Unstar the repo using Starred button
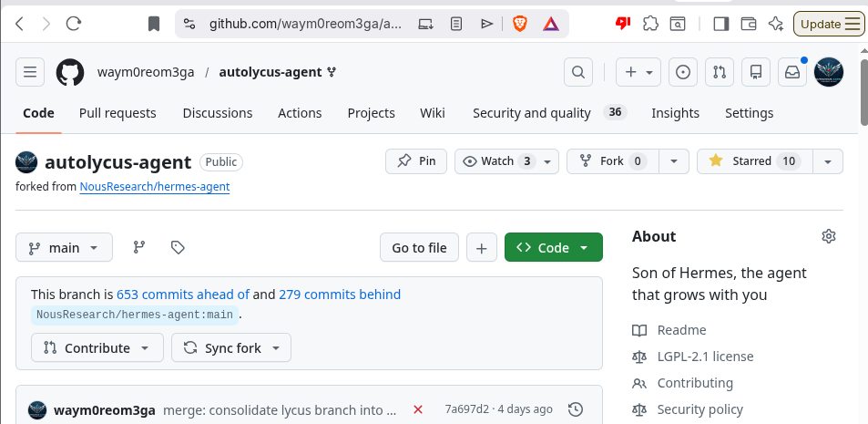 pos(754,161)
